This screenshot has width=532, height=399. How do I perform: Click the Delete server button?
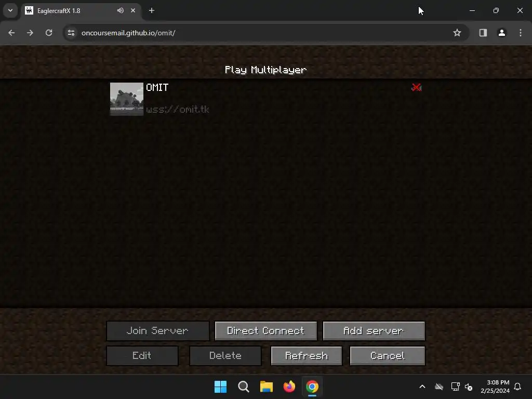(225, 355)
